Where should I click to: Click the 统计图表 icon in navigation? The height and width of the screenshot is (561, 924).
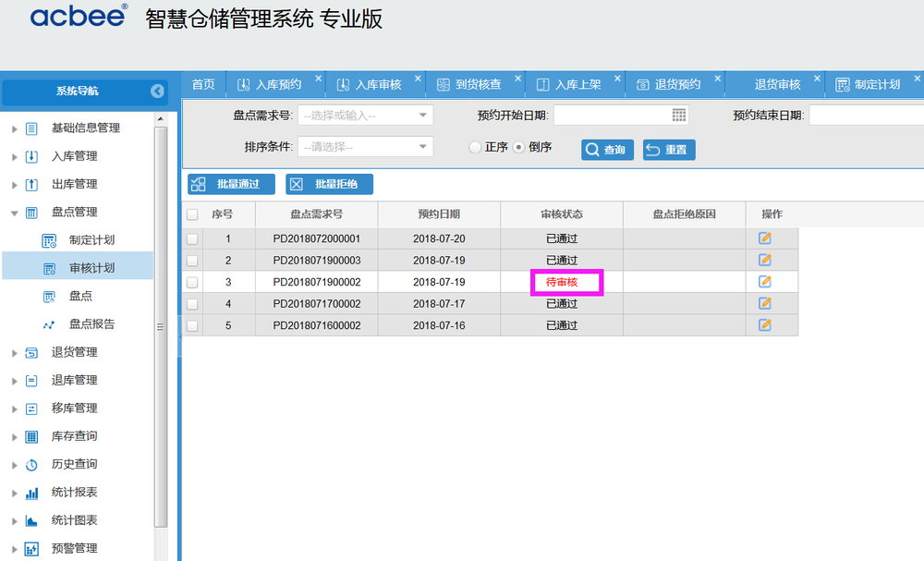pyautogui.click(x=31, y=520)
